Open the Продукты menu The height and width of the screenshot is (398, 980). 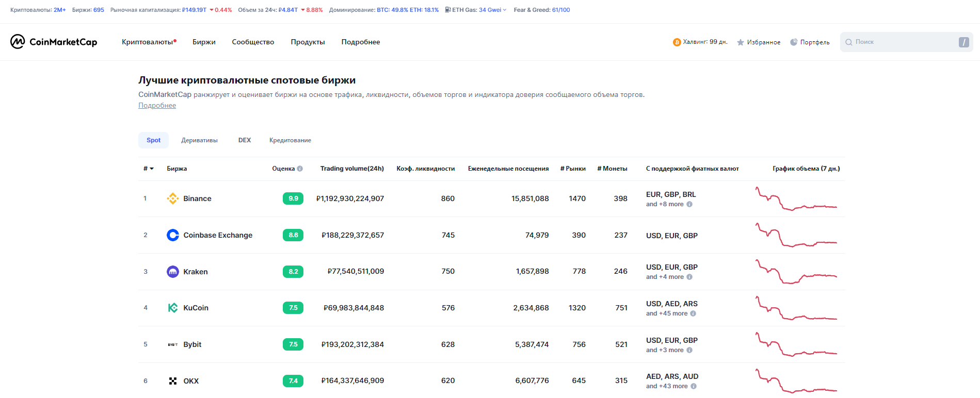point(308,42)
